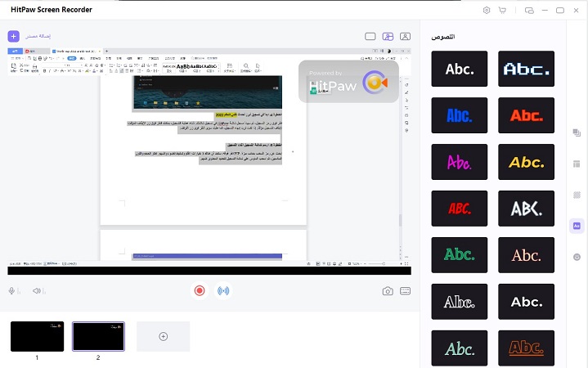The height and width of the screenshot is (368, 588).
Task: Choose the red italic ABC text style
Action: [x=460, y=209]
